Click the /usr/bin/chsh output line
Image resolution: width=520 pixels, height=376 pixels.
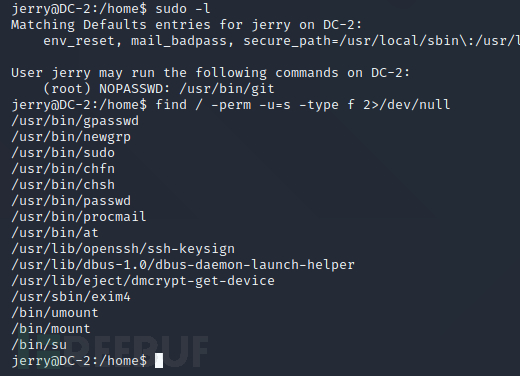[63, 185]
